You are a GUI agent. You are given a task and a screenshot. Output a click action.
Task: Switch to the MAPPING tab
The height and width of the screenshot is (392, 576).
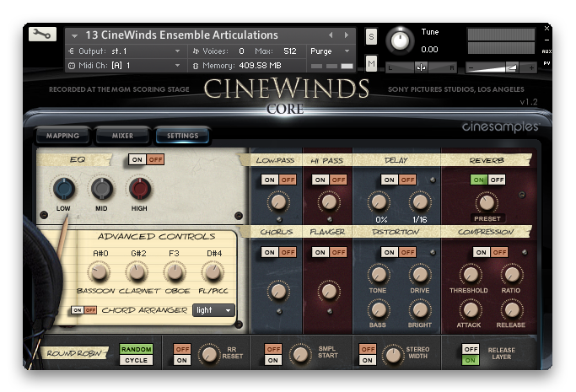point(62,136)
